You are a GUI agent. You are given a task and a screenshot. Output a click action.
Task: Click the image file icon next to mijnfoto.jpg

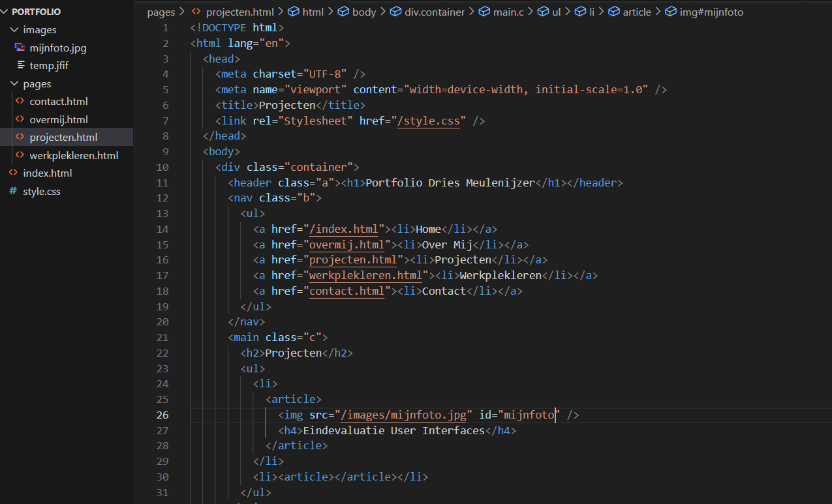20,48
